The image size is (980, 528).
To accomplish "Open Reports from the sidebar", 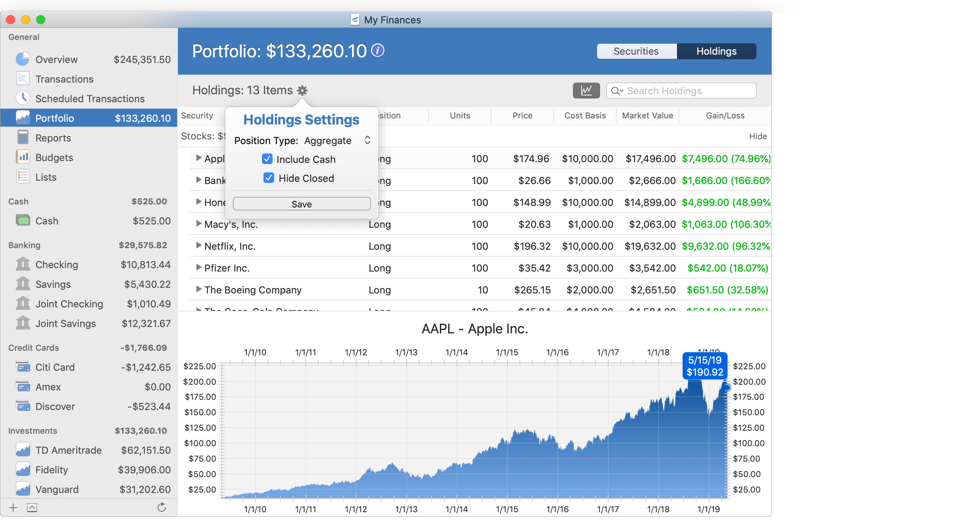I will [x=53, y=138].
